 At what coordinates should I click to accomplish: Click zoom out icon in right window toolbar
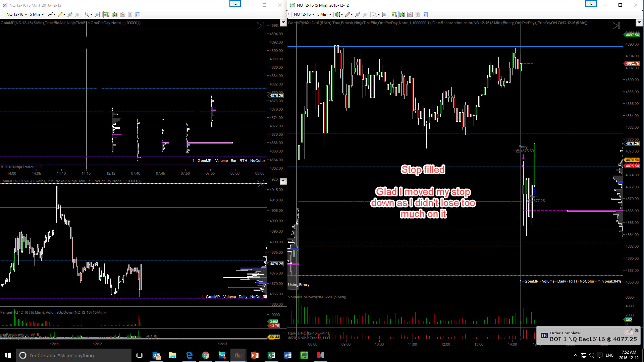pyautogui.click(x=365, y=14)
